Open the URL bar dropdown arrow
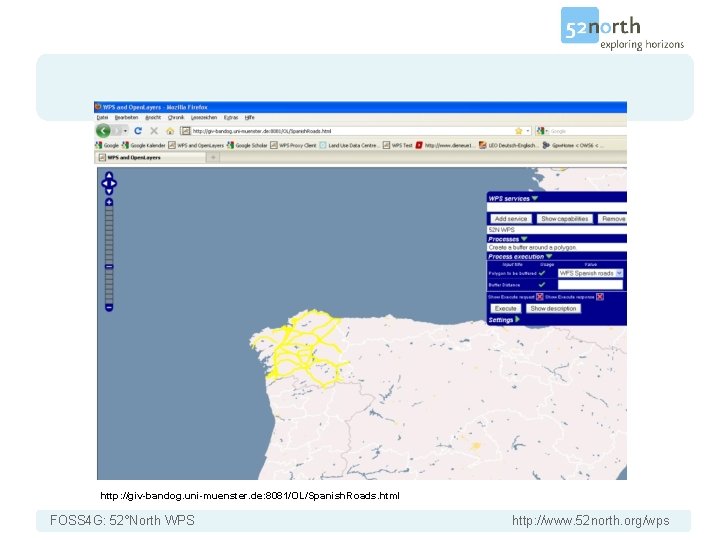The image size is (720, 540). point(528,131)
